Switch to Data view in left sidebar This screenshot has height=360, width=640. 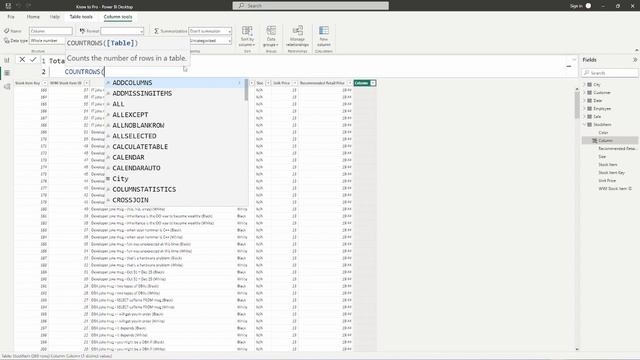(x=7, y=73)
